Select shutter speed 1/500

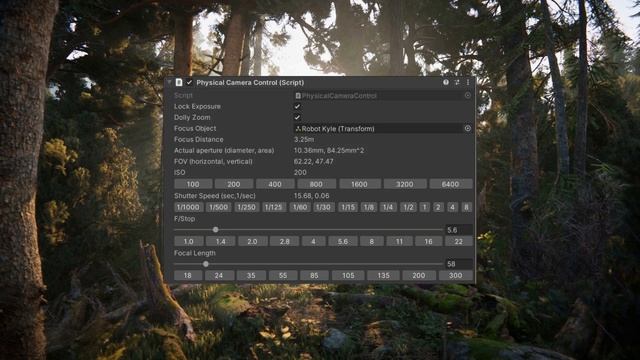pos(219,207)
